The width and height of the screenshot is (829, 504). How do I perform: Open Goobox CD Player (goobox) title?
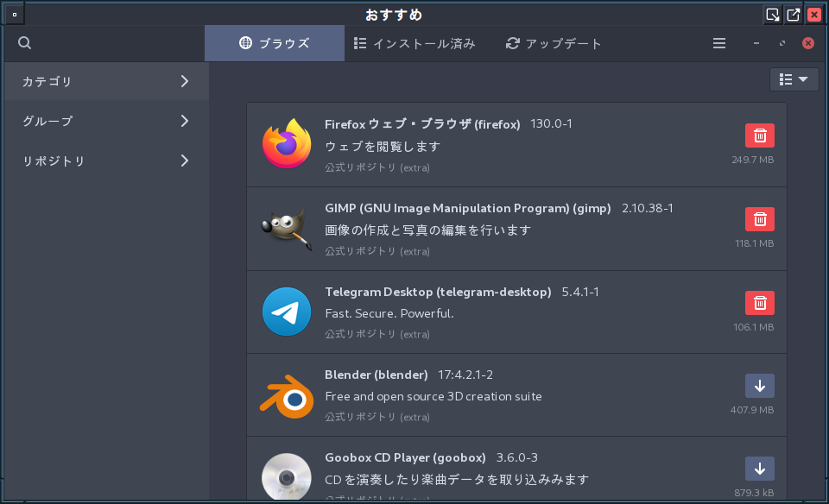click(406, 457)
